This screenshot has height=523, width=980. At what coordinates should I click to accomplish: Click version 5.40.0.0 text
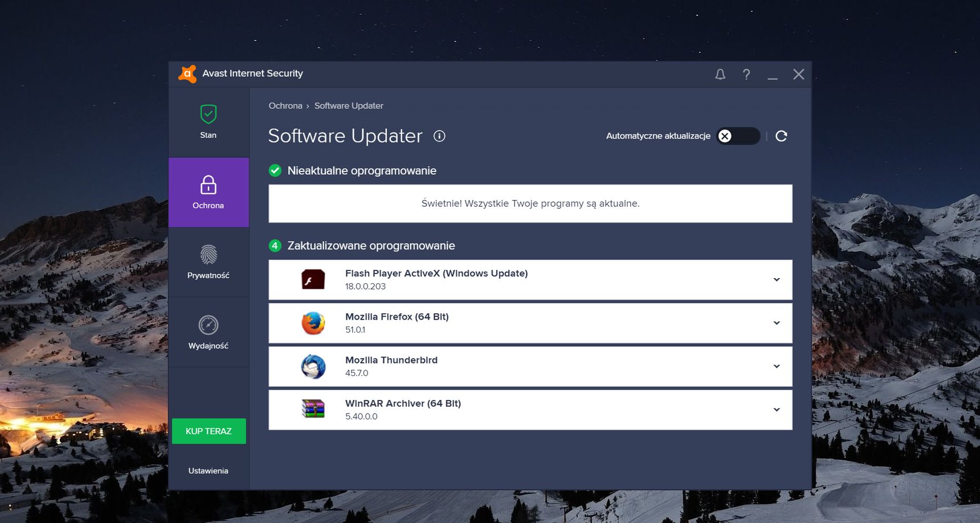[361, 416]
